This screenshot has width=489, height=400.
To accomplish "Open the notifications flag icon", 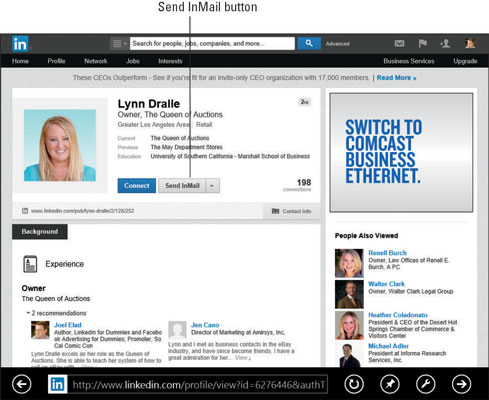I will point(422,43).
